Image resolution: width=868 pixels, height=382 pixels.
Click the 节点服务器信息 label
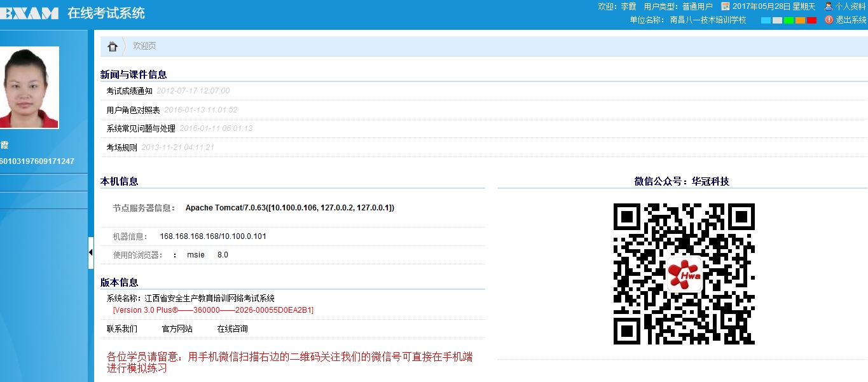tap(144, 208)
